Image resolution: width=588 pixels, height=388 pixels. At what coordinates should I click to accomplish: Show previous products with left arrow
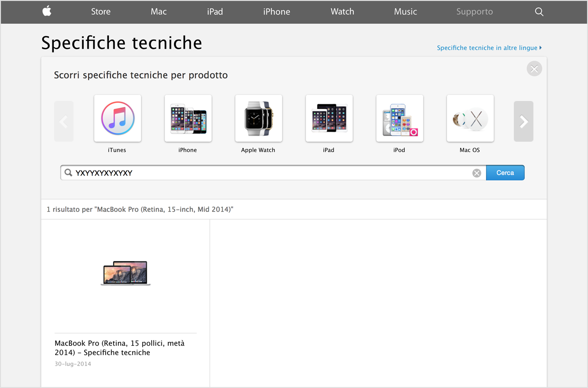point(64,121)
